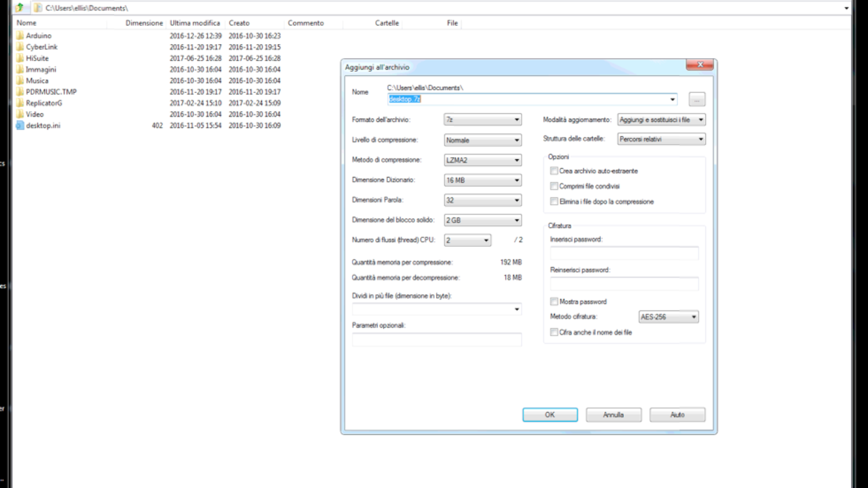Sort by the Ultima modifica column header

195,23
